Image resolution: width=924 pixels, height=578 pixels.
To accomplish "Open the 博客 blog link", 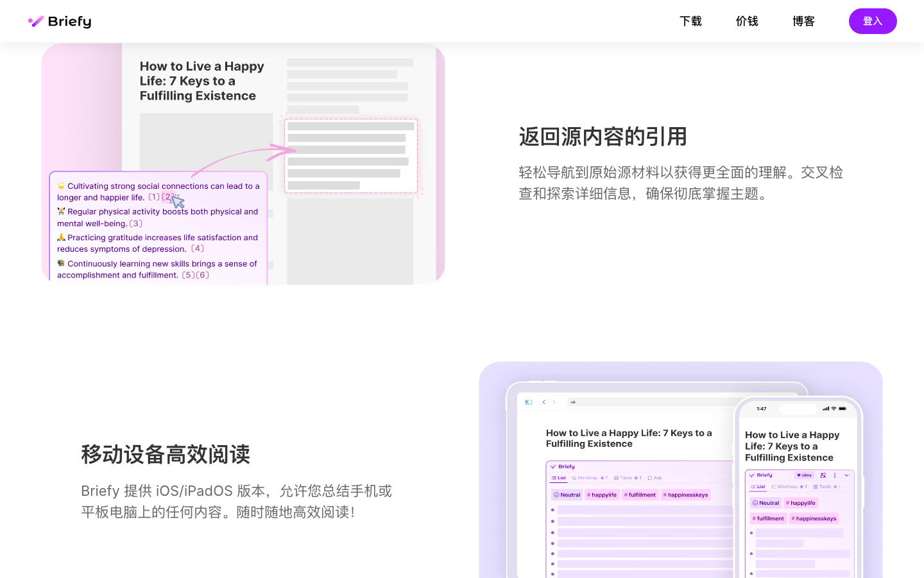I will [x=803, y=21].
